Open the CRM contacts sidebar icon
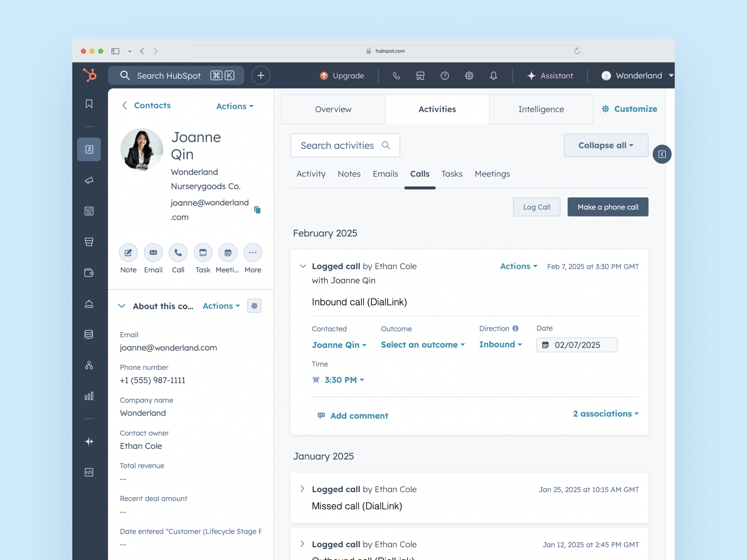The height and width of the screenshot is (560, 747). tap(89, 149)
